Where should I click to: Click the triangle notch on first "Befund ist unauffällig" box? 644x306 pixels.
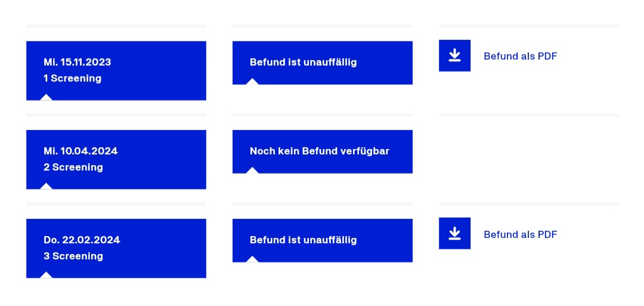(252, 82)
